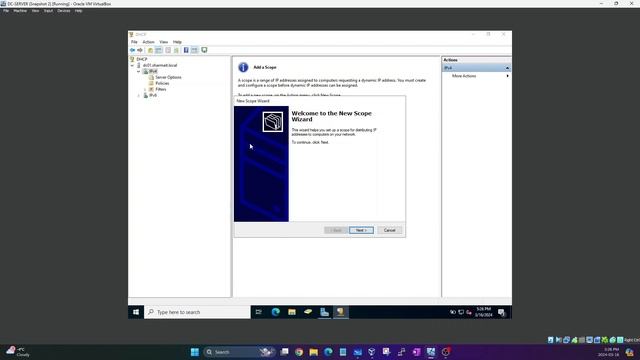
Task: Toggle the Show/Hide Action Pane toolbar icon
Action: click(195, 50)
